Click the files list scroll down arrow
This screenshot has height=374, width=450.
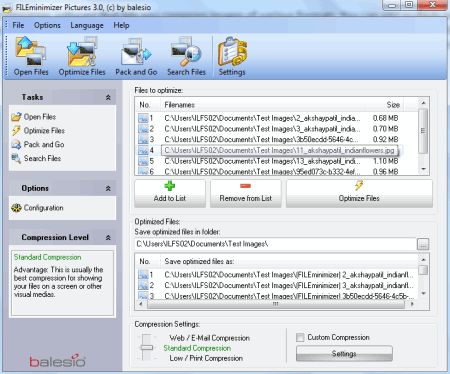pos(423,169)
